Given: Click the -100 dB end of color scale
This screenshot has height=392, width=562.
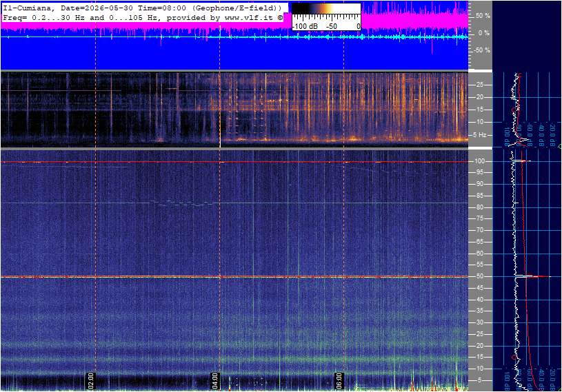Looking at the screenshot, I should coord(305,26).
